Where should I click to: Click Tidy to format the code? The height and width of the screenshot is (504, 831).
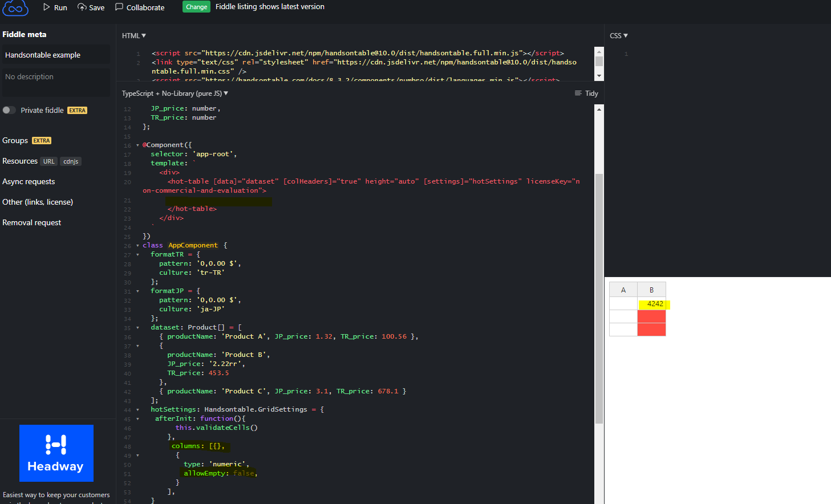click(x=586, y=93)
